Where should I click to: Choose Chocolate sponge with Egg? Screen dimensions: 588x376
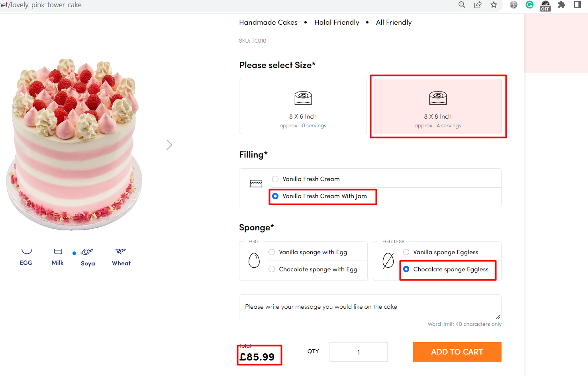[272, 269]
